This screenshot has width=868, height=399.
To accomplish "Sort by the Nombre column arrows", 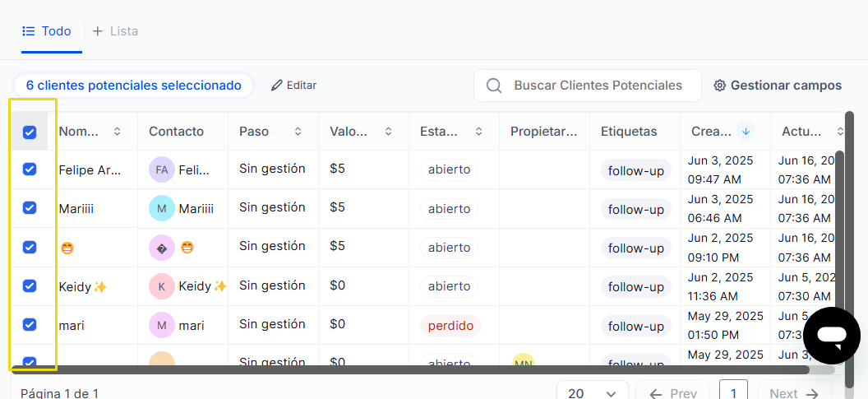I will [117, 132].
